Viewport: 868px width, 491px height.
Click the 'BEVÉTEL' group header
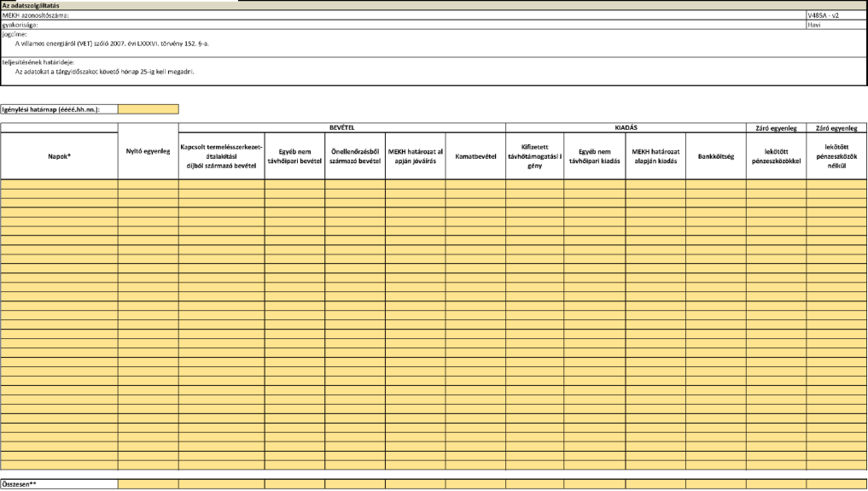(341, 127)
